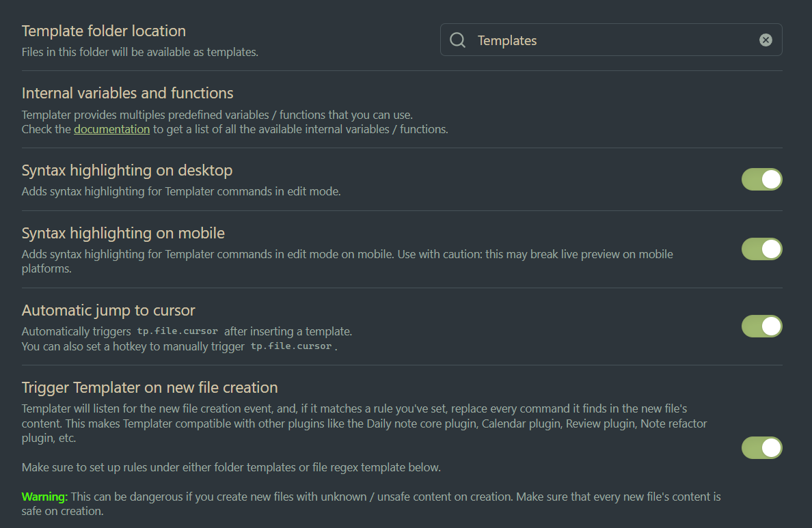Click 'Files in this folder' description text
812x528 pixels.
tap(140, 52)
